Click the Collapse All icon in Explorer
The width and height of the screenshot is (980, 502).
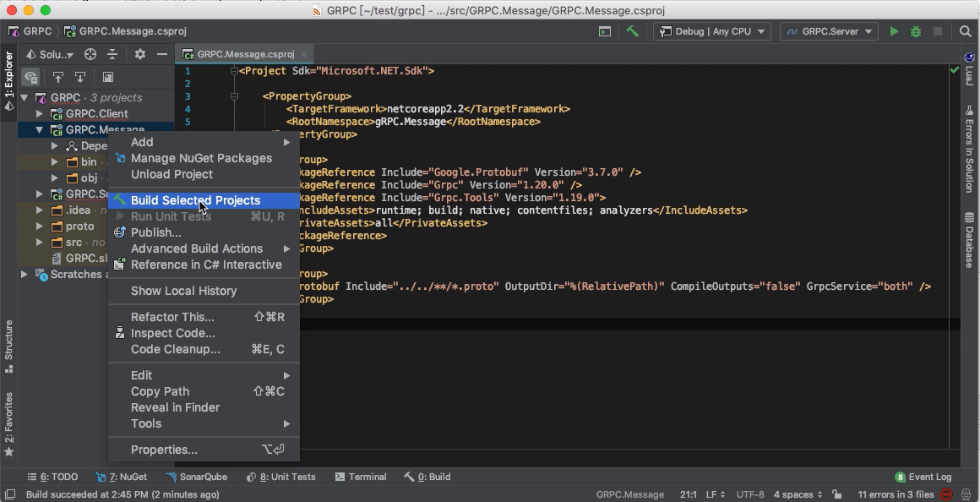pos(112,54)
